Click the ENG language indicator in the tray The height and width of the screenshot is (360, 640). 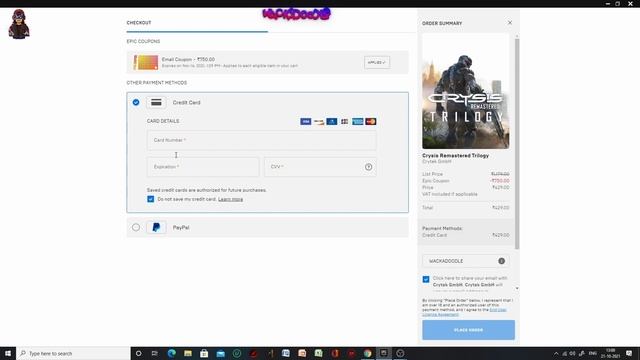point(593,353)
